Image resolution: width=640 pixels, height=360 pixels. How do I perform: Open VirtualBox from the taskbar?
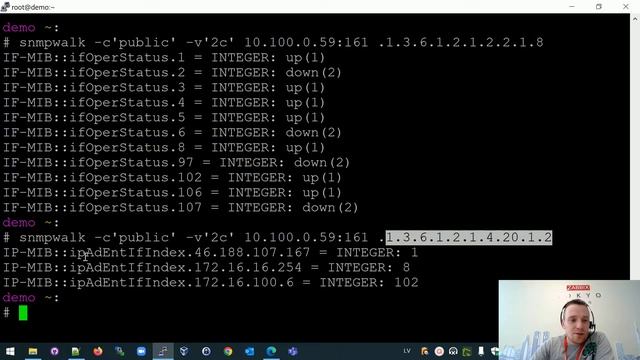tap(184, 351)
